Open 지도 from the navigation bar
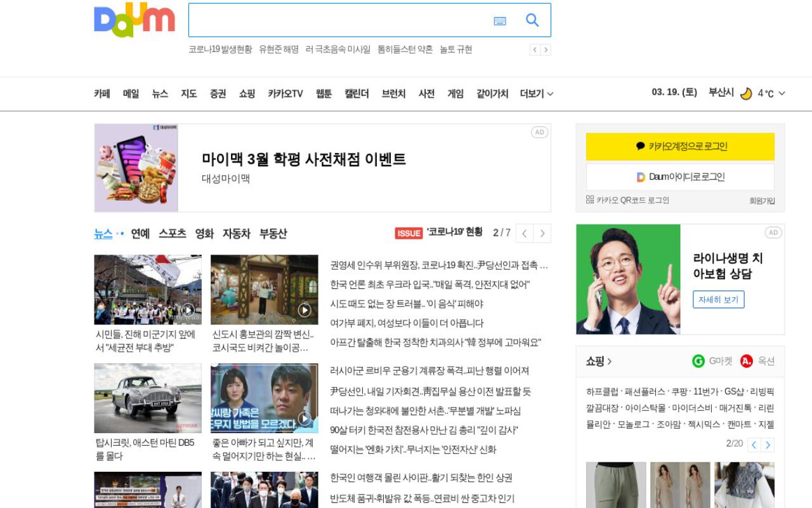The image size is (812, 508). tap(189, 93)
